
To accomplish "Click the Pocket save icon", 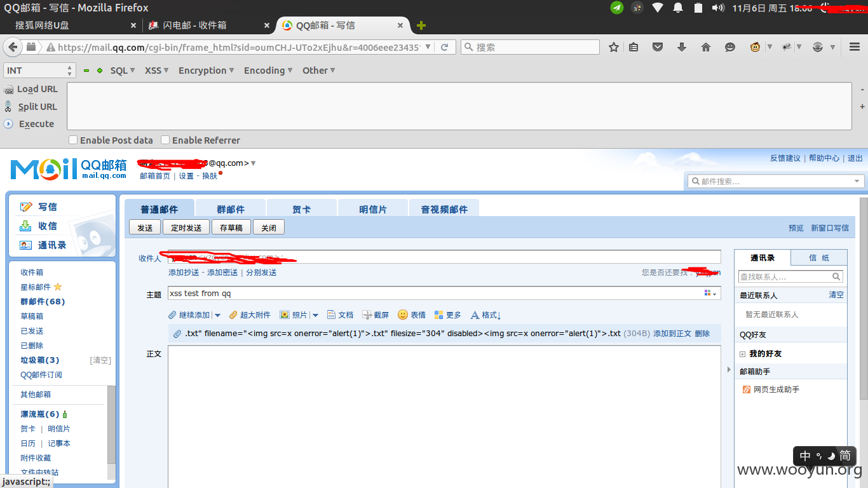I will point(658,47).
